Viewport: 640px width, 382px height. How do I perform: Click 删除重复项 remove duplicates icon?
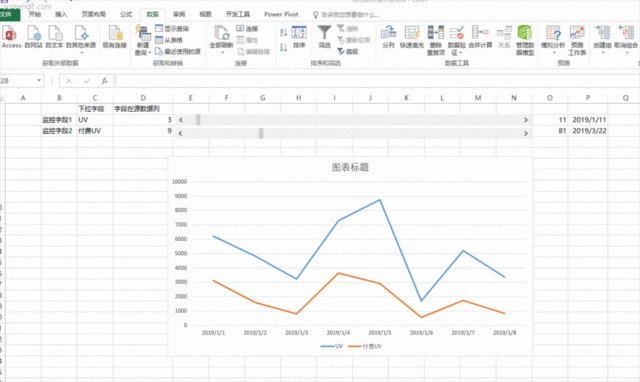[x=436, y=40]
